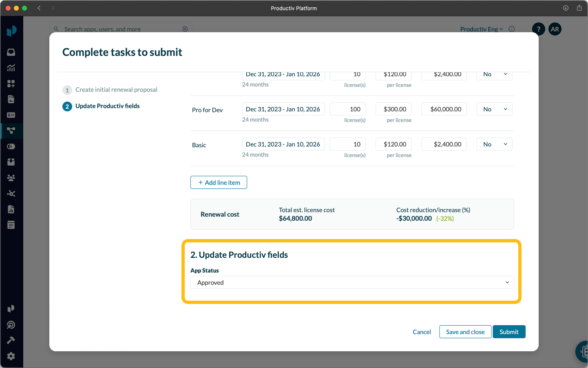This screenshot has width=588, height=368.
Task: Click the Basic row date range field
Action: tap(283, 144)
